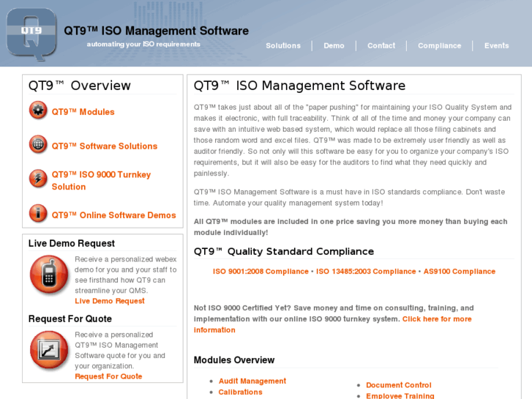The image size is (532, 399).
Task: Click the Modules Overview heading
Action: point(234,360)
